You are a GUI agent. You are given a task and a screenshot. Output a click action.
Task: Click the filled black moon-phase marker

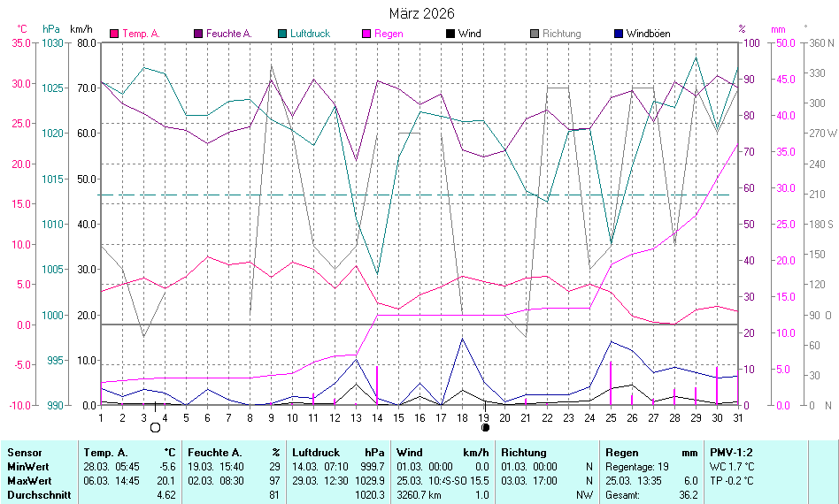(x=485, y=427)
